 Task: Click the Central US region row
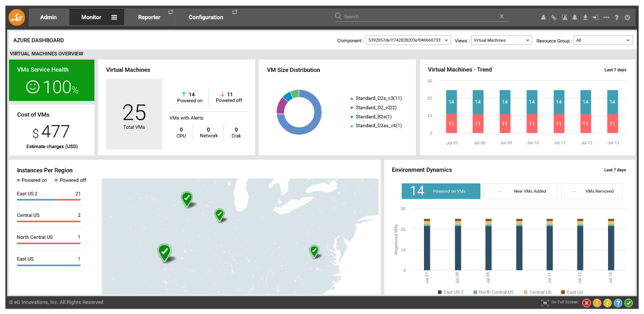(x=49, y=217)
